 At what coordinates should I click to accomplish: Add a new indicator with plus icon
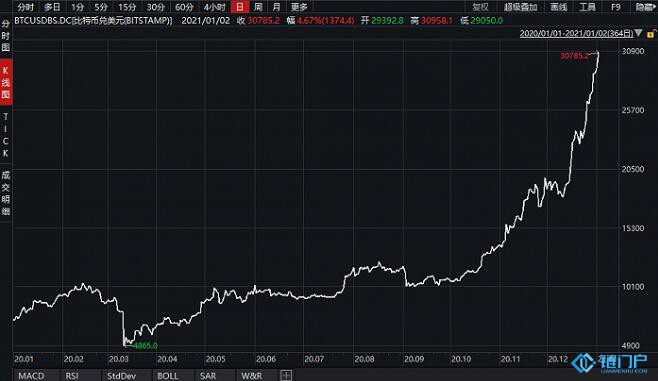tap(286, 375)
